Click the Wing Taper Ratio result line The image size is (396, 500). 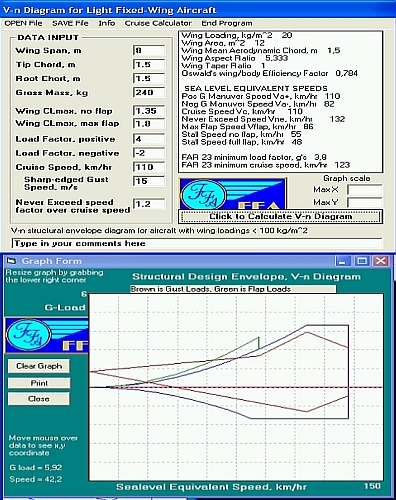(x=224, y=66)
